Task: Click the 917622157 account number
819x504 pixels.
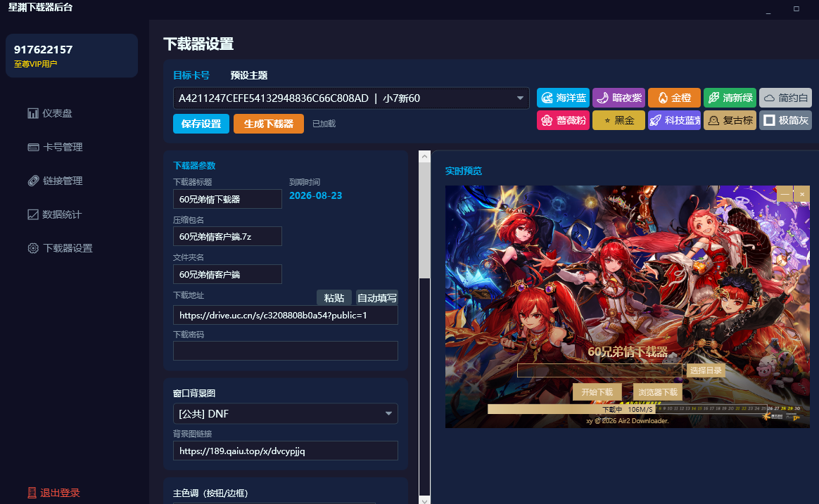Action: [44, 50]
